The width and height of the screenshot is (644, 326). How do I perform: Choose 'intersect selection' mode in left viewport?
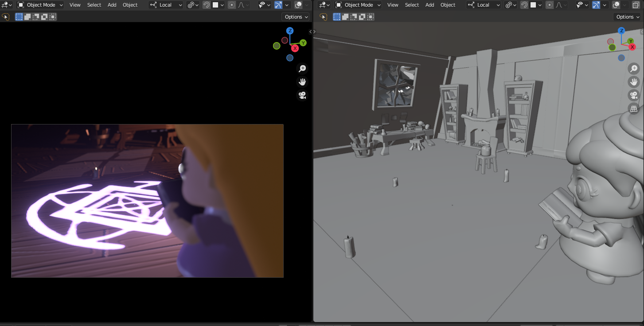click(53, 17)
